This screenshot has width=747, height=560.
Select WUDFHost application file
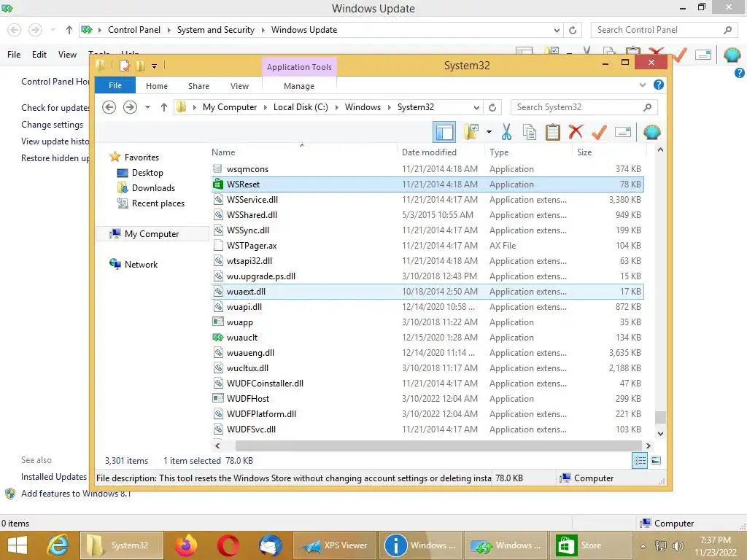click(x=427, y=399)
